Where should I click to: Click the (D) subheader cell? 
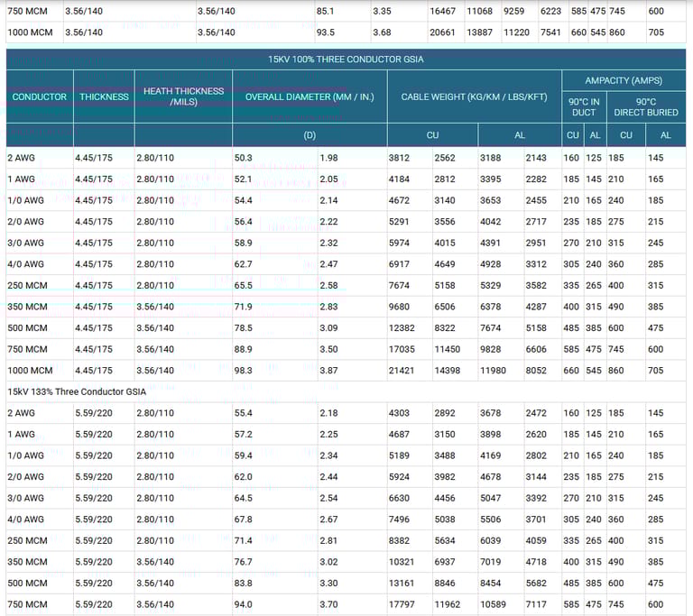[x=310, y=135]
